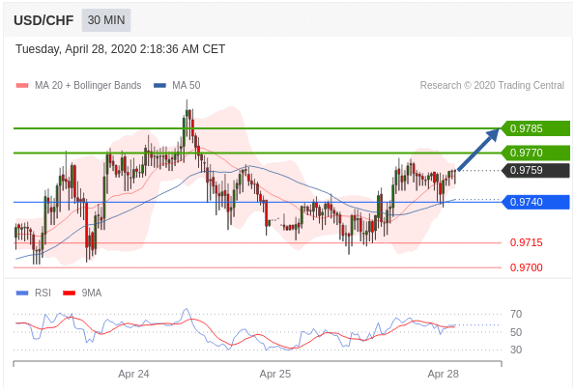Click the Apr 28 date axis label
575x392 pixels.
[x=443, y=374]
